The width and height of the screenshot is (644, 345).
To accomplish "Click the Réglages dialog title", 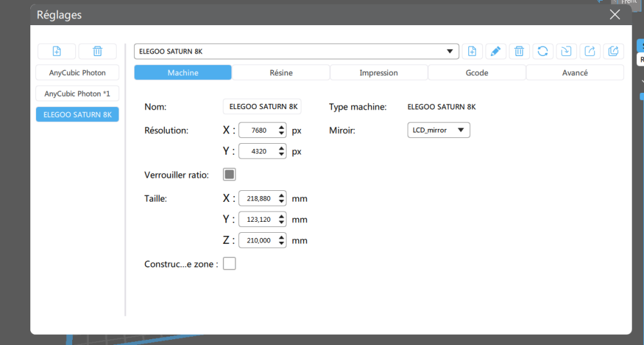I will pos(59,15).
